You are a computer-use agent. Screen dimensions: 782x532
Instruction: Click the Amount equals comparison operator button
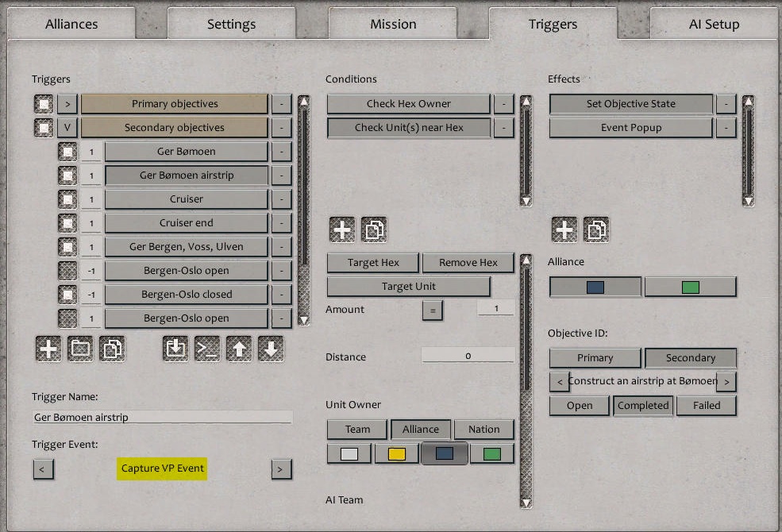(433, 310)
